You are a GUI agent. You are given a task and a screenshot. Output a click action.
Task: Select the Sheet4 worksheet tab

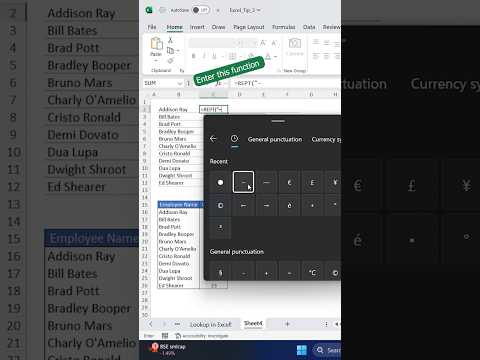pyautogui.click(x=253, y=323)
